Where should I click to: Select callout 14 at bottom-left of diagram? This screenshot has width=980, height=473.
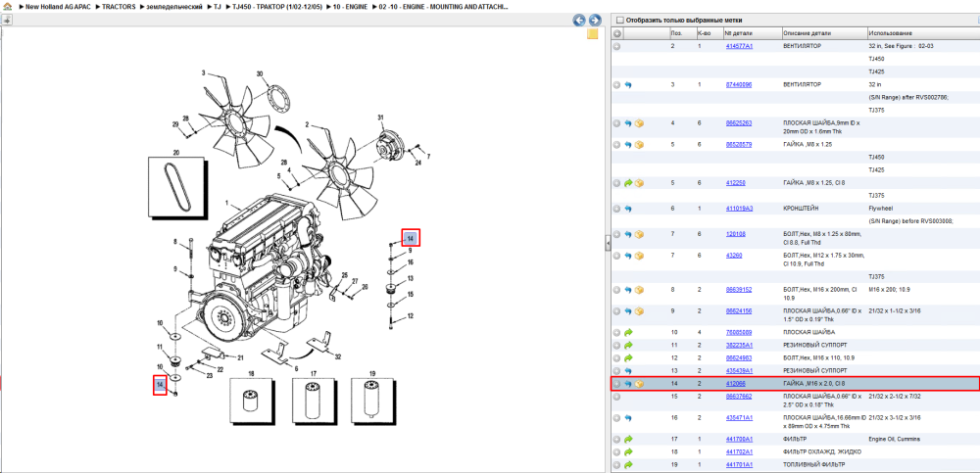pos(160,384)
